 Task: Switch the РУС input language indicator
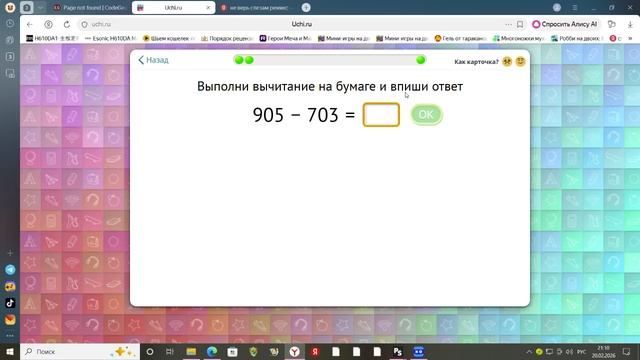pyautogui.click(x=582, y=351)
